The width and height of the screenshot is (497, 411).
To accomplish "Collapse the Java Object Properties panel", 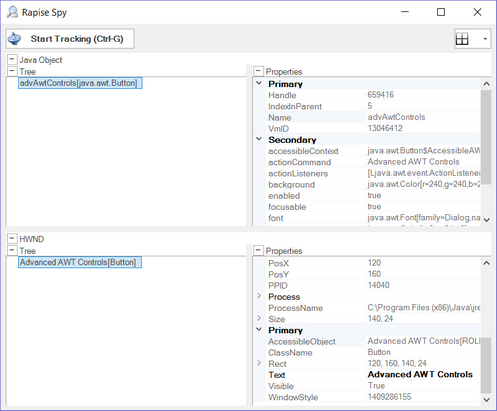I will pyautogui.click(x=258, y=71).
